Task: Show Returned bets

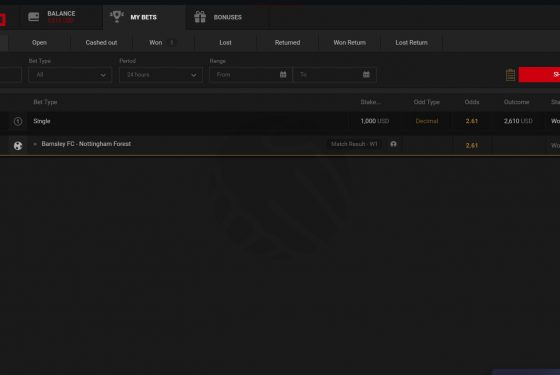Action: pos(288,42)
